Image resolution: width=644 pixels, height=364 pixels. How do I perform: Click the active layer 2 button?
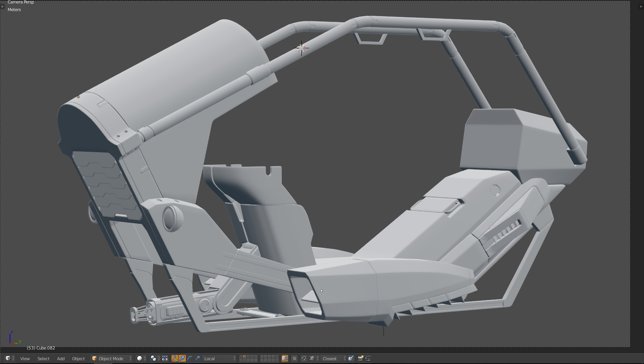[245, 357]
